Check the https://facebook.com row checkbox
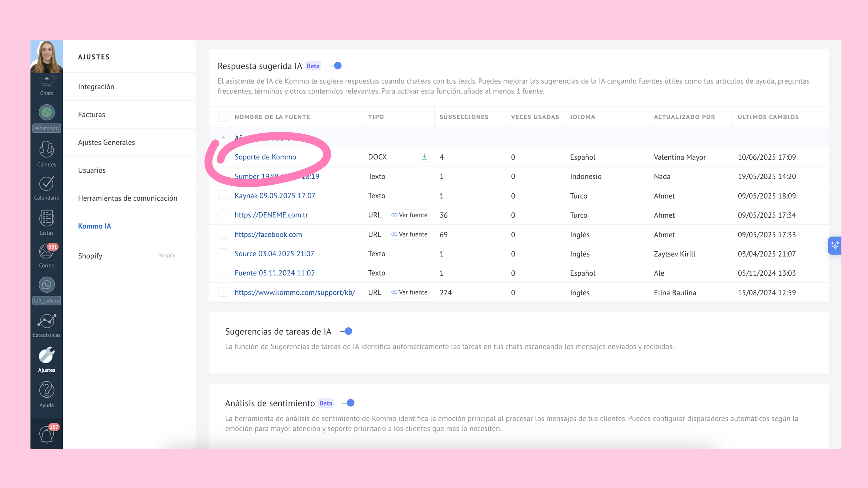868x488 pixels. point(223,234)
